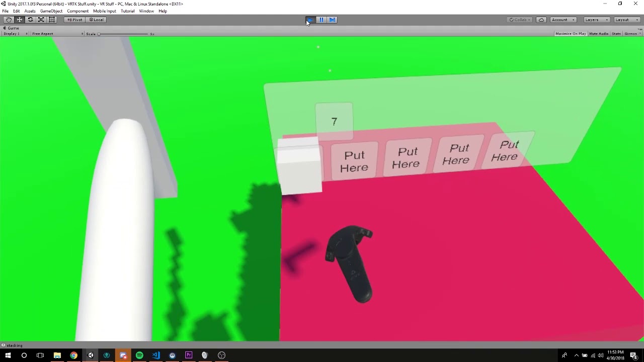Open the Account dropdown
Viewport: 644px width, 362px height.
coord(563,20)
